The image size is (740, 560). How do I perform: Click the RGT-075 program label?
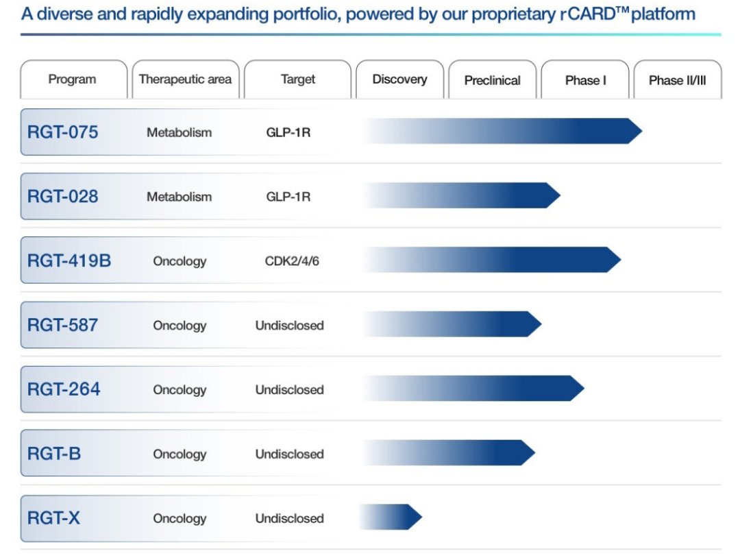tap(63, 132)
